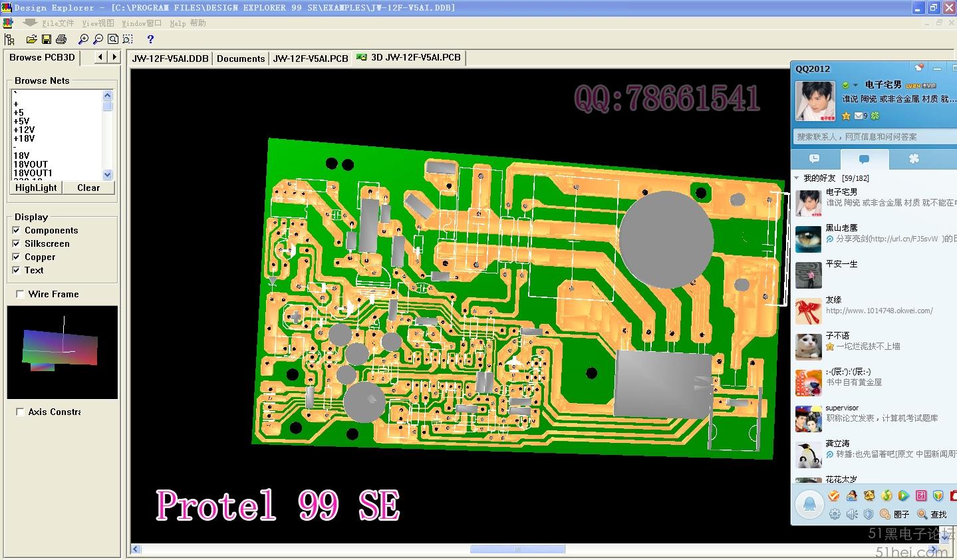The image size is (957, 560).
Task: Open QQ mailbox envelope icon
Action: pyautogui.click(x=859, y=116)
